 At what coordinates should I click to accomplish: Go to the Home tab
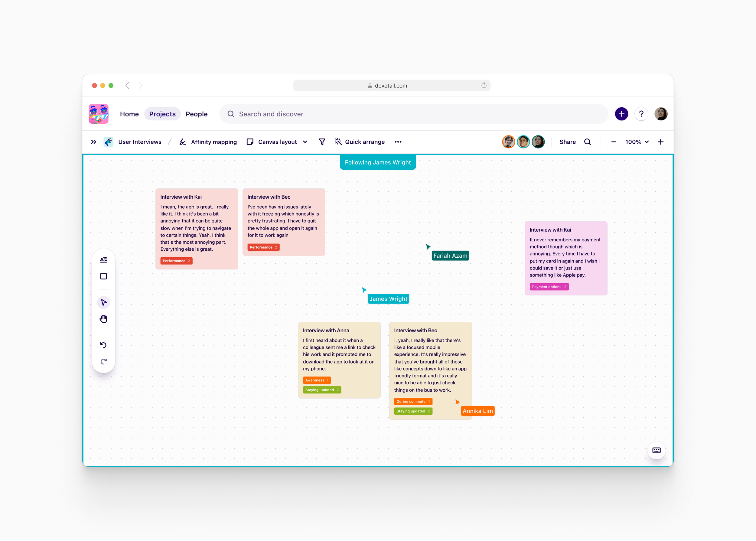(x=129, y=114)
